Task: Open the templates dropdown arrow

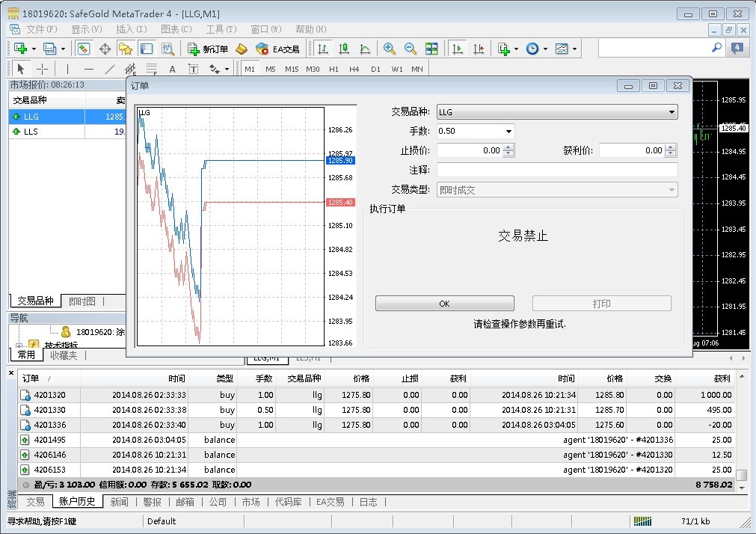Action: [574, 49]
